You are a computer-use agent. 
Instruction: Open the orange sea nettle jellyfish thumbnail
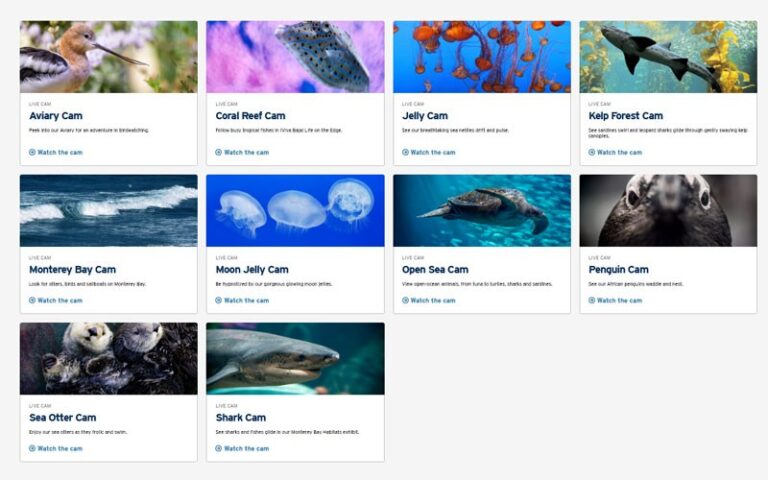[482, 57]
